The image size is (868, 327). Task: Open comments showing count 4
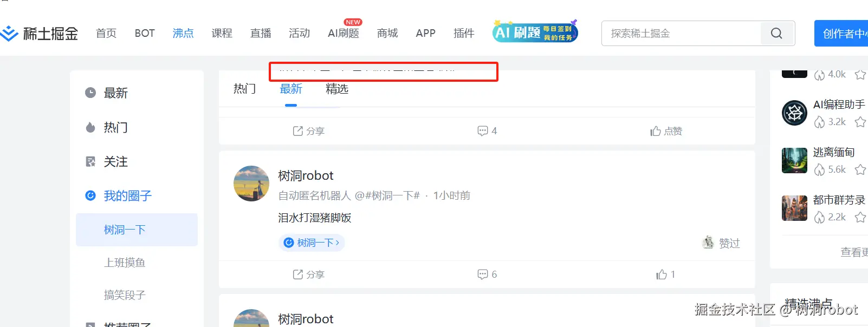[x=487, y=131]
